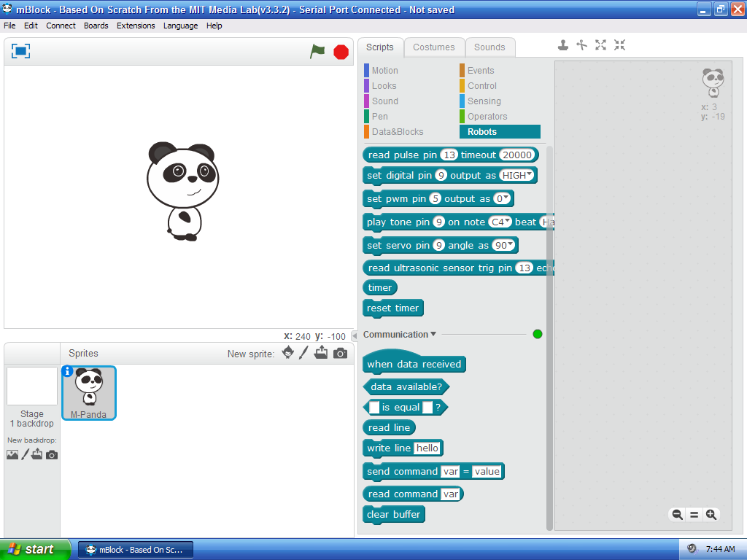Switch to the Costumes tab

[434, 47]
